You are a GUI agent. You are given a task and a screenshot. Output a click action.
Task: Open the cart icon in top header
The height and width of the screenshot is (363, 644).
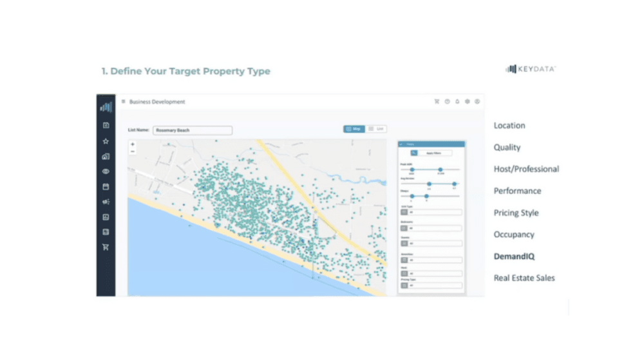437,101
